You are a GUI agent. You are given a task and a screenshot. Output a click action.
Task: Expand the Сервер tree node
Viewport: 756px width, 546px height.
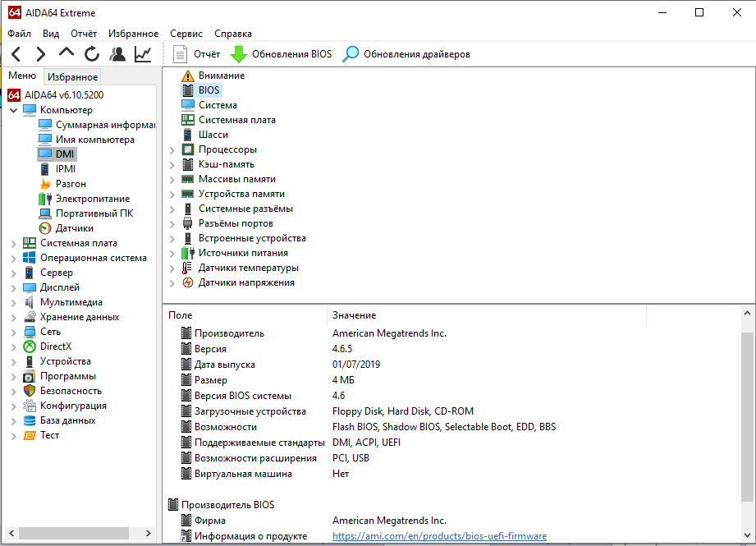click(13, 273)
